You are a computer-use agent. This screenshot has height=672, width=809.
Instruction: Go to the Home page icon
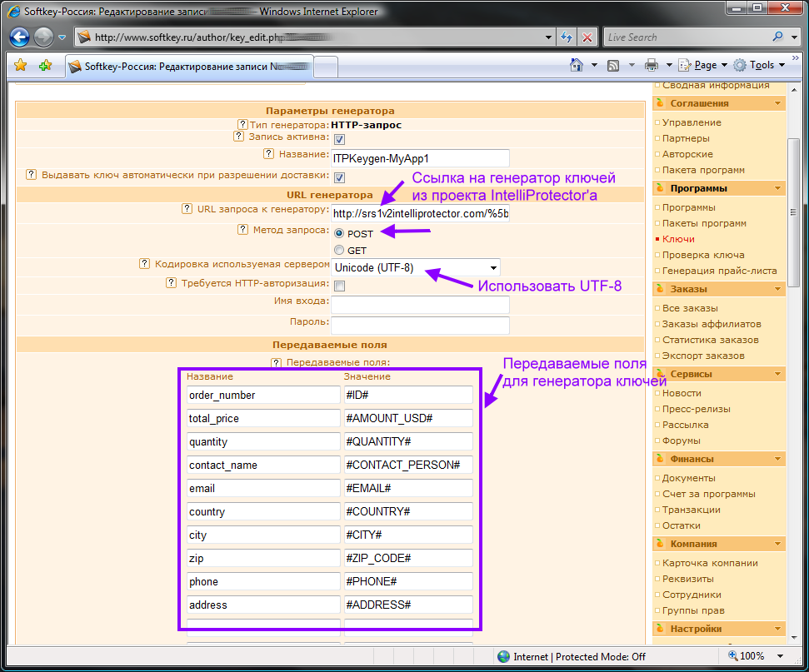pos(577,65)
